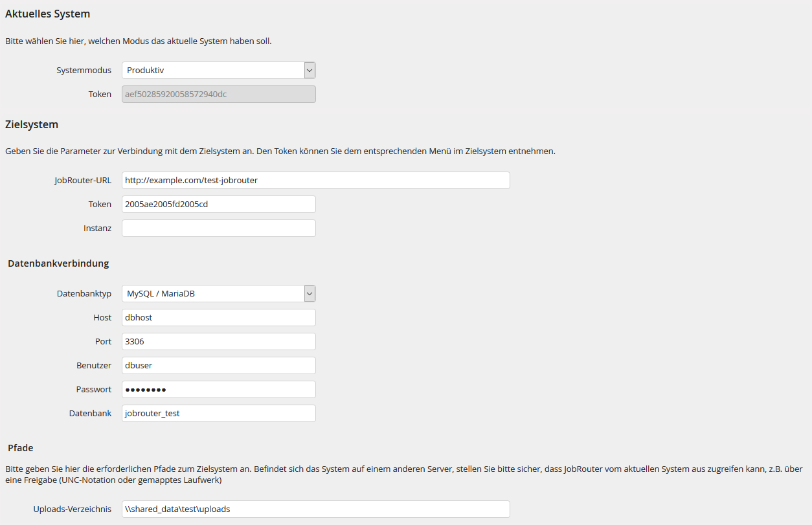
Task: Click the JobRouter-URL text label
Action: [83, 181]
